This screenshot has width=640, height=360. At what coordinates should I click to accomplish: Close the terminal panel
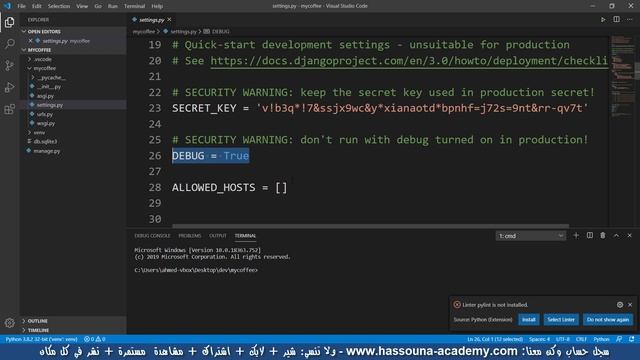pyautogui.click(x=630, y=236)
